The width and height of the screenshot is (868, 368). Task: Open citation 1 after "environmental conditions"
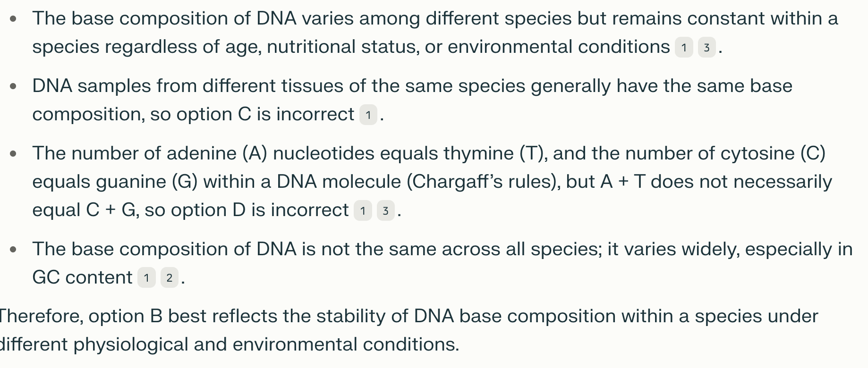684,48
